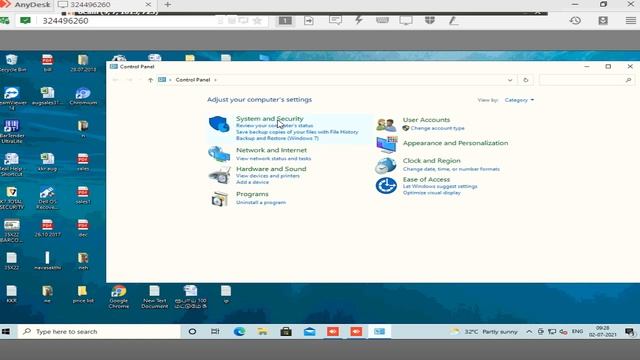Click Change account type link
This screenshot has height=360, width=640.
[x=437, y=128]
